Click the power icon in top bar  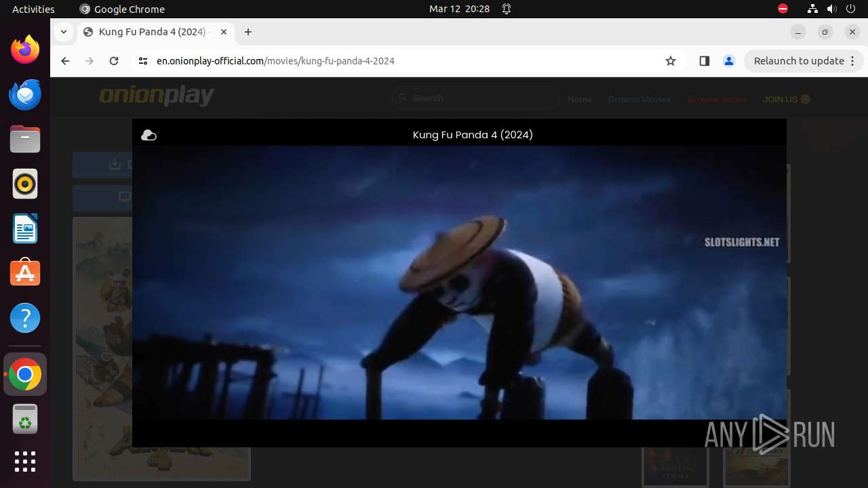[x=850, y=9]
